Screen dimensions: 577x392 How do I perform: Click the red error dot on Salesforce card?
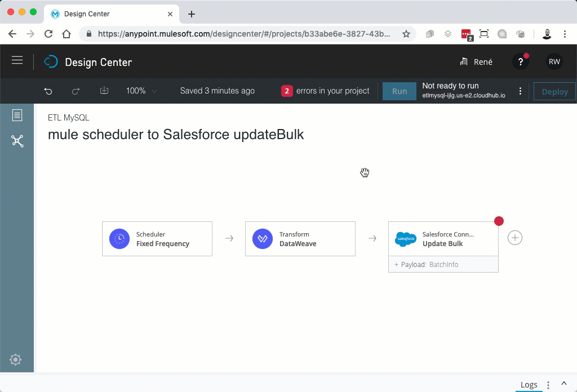click(499, 221)
